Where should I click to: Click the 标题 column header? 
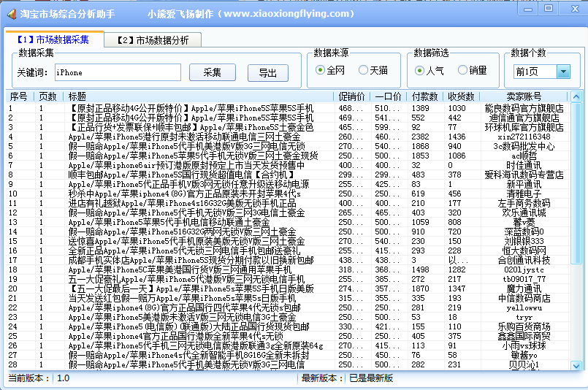point(199,96)
